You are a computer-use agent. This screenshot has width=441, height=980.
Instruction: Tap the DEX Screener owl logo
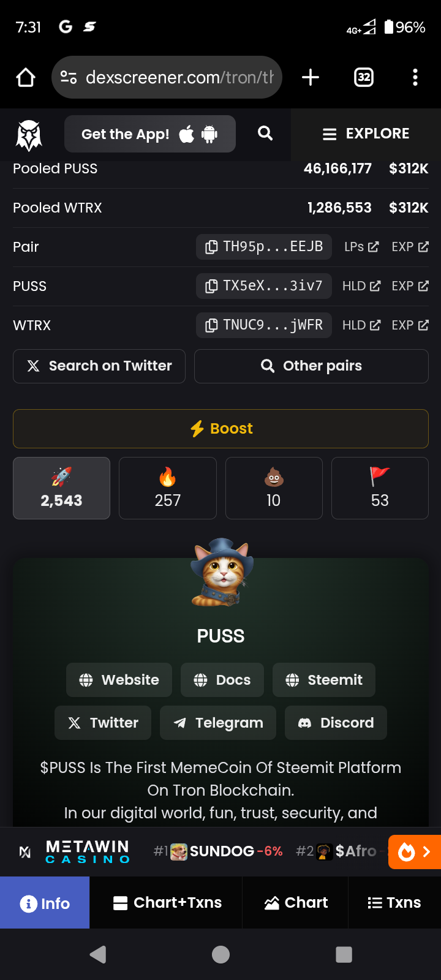(29, 135)
